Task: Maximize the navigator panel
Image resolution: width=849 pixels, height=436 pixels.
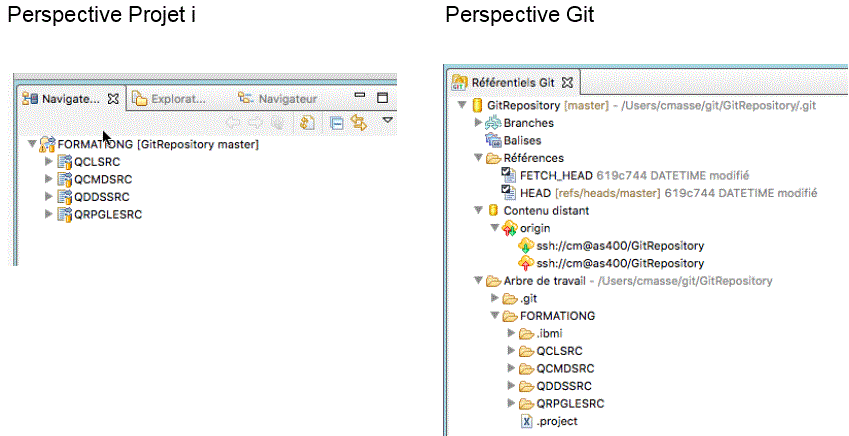Action: point(382,97)
